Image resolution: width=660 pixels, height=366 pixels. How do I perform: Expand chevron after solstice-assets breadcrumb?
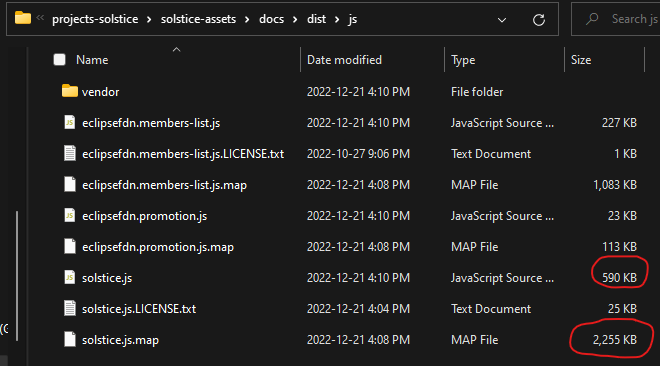point(247,20)
